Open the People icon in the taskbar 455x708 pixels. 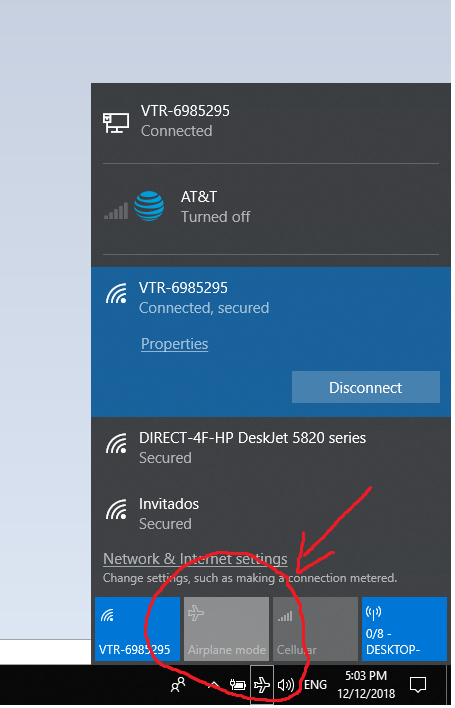coord(178,687)
